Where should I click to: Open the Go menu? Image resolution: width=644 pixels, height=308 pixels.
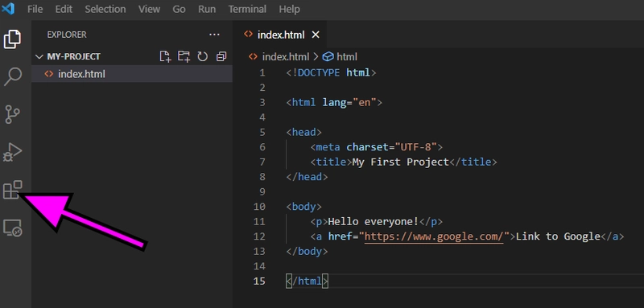click(x=179, y=9)
